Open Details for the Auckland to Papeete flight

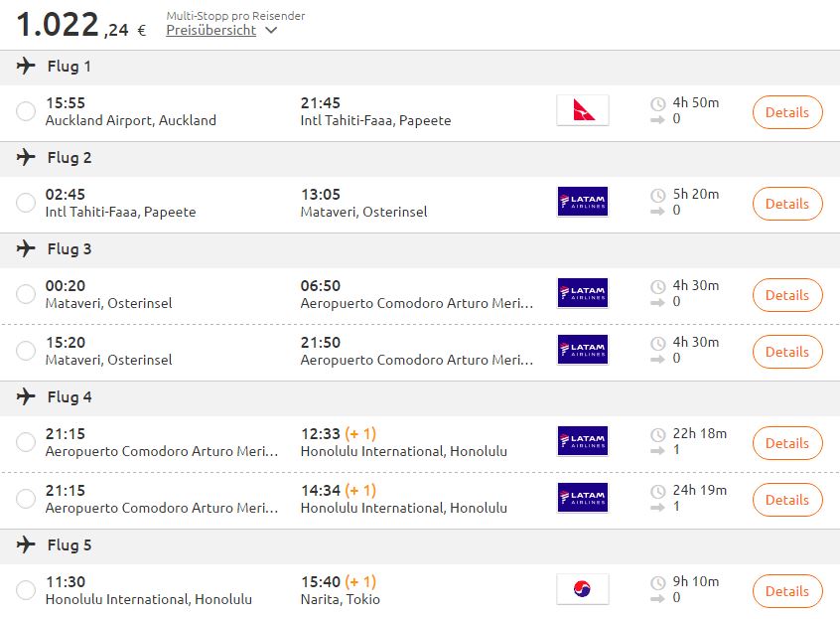click(x=787, y=112)
